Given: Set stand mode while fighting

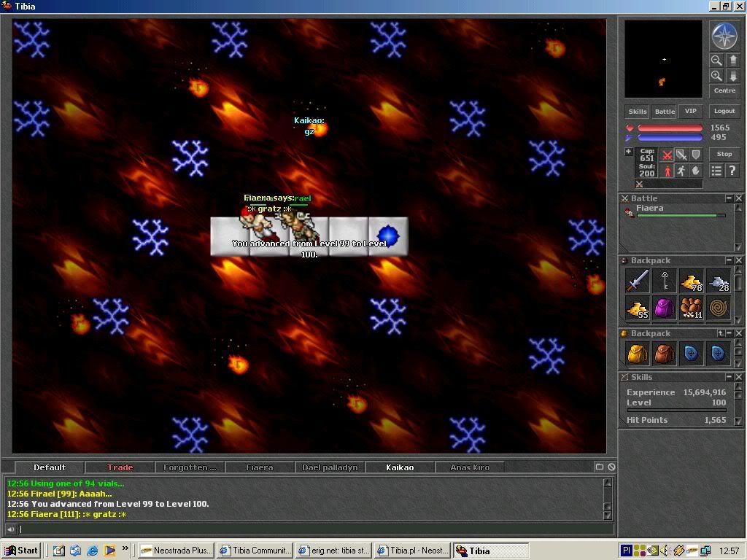Looking at the screenshot, I should pyautogui.click(x=667, y=171).
